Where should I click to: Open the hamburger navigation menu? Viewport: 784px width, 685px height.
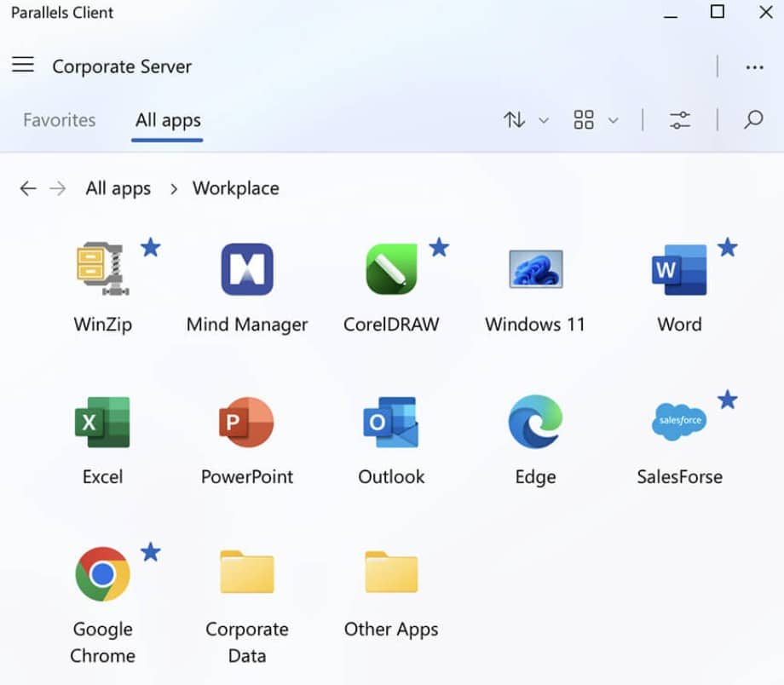pos(23,65)
